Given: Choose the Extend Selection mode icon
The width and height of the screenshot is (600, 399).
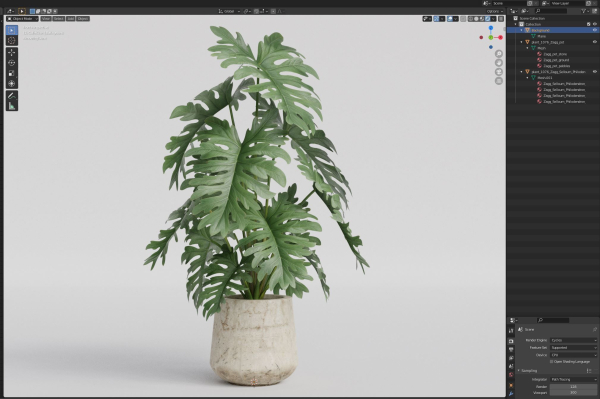Looking at the screenshot, I should click(38, 11).
